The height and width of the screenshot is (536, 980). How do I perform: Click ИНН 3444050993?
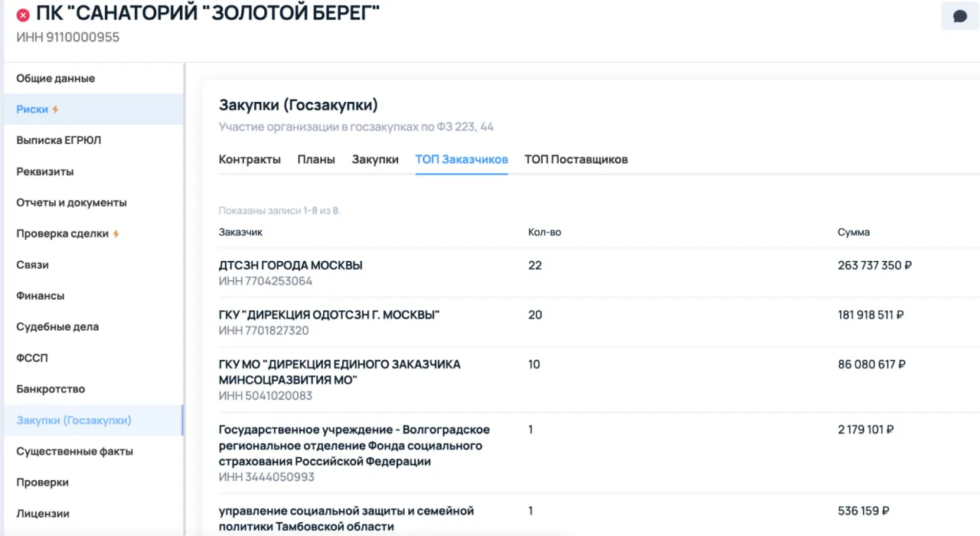266,477
